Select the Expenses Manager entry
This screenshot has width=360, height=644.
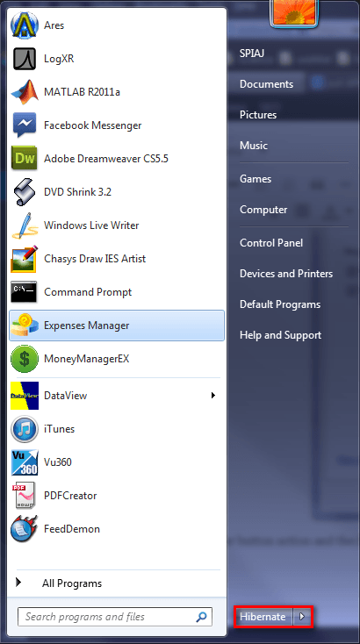pos(117,326)
